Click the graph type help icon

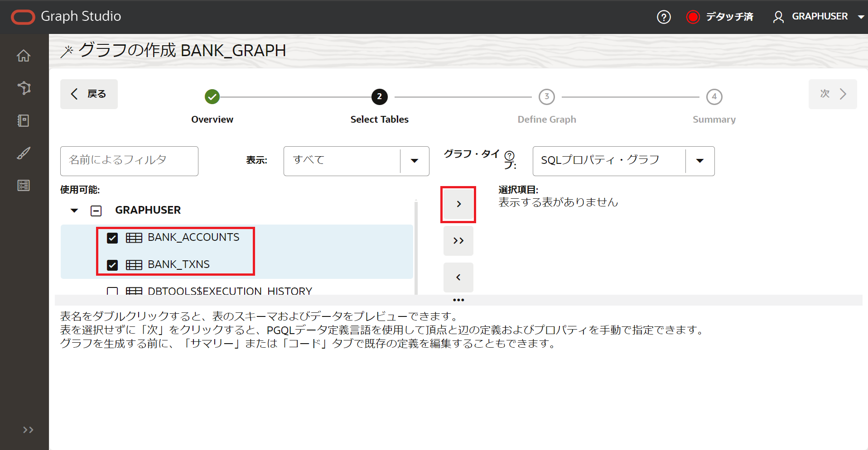(509, 155)
